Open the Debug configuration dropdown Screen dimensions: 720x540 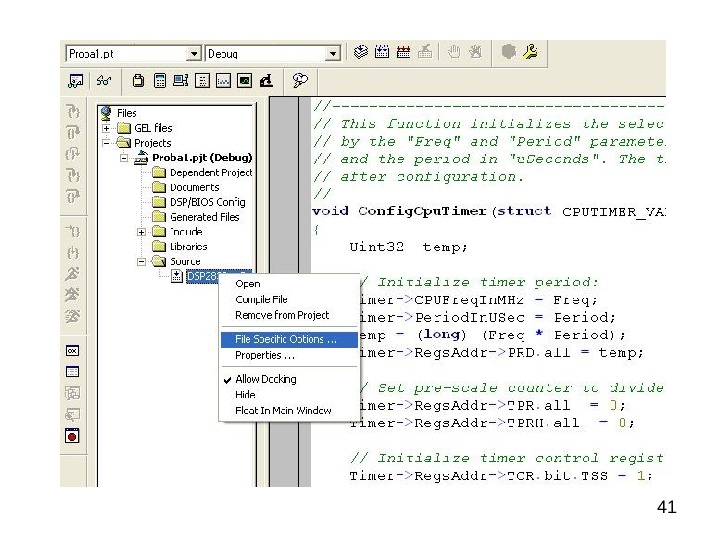pos(334,54)
